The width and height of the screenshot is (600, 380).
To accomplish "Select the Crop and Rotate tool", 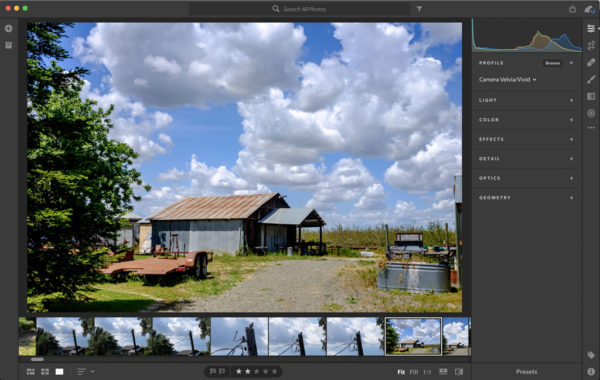I will (591, 45).
